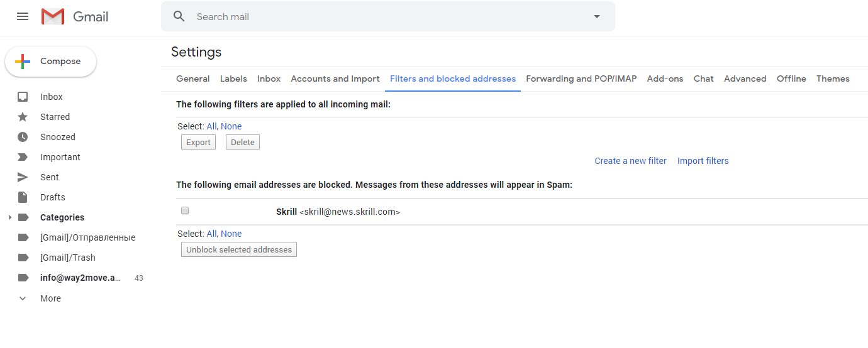This screenshot has height=348, width=868.
Task: Click Unblock selected addresses button
Action: point(239,249)
